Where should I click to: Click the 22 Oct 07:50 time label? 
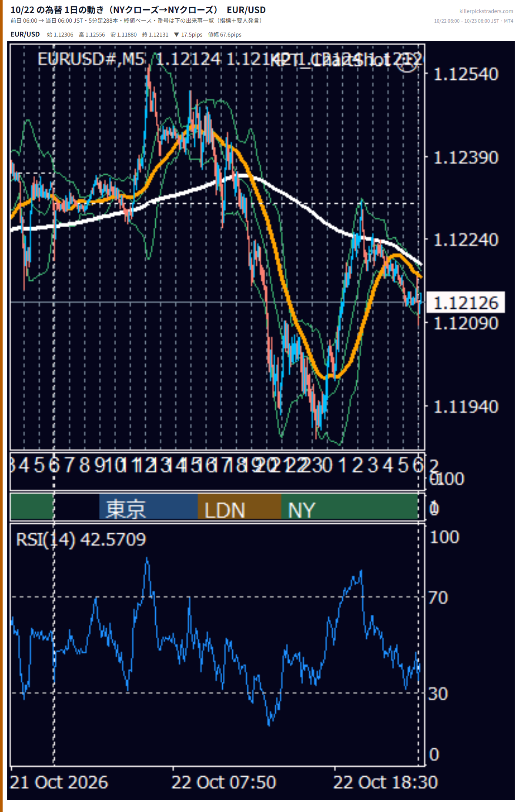(x=224, y=782)
